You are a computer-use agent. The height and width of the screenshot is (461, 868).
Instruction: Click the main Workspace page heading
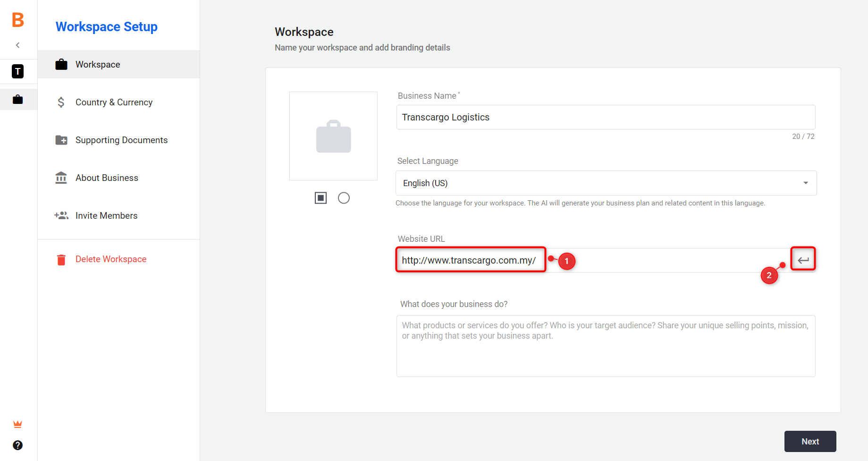click(304, 32)
